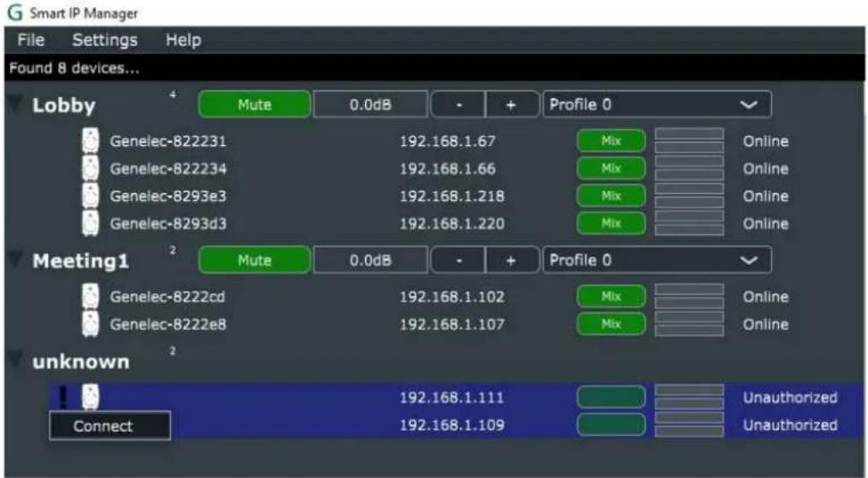
Task: Click the dimmed mix button for 192.168.1.111
Action: pos(611,398)
